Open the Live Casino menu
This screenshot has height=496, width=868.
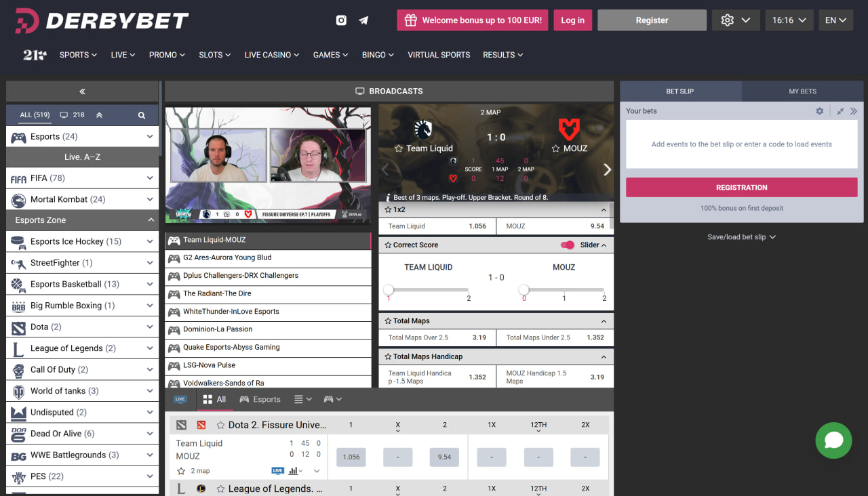pos(272,55)
